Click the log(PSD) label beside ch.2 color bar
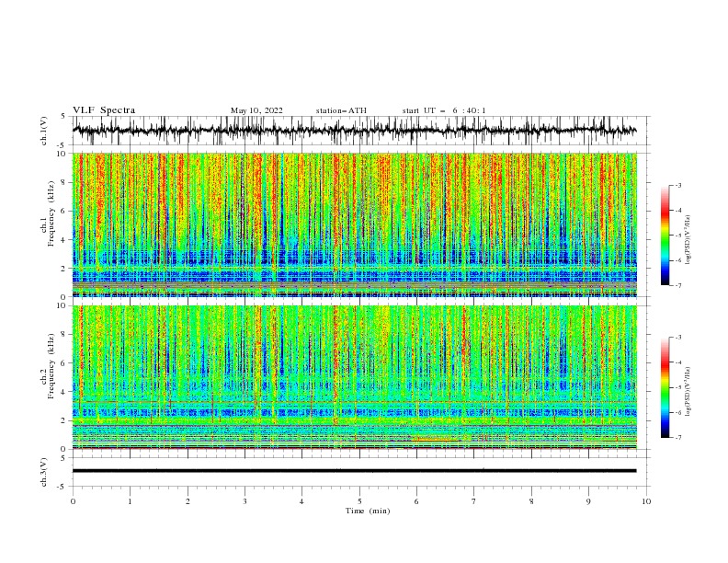This screenshot has width=728, height=563. click(688, 391)
